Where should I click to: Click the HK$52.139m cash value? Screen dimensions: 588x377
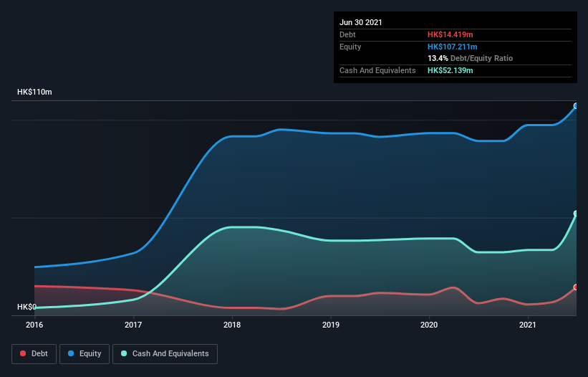pyautogui.click(x=450, y=70)
